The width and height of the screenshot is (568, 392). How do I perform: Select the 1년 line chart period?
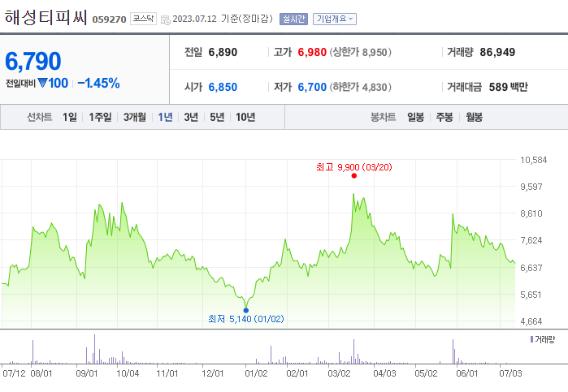pyautogui.click(x=165, y=117)
